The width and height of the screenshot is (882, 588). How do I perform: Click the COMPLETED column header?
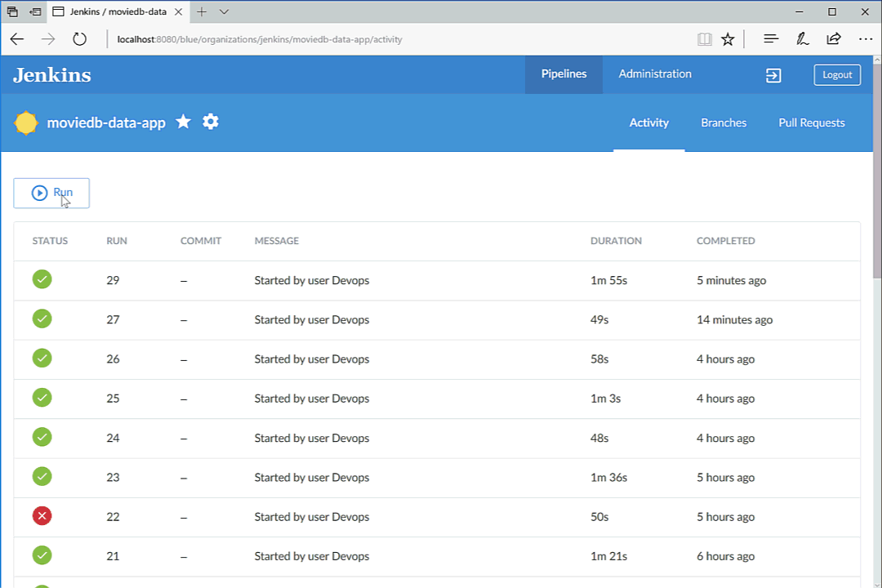tap(726, 241)
